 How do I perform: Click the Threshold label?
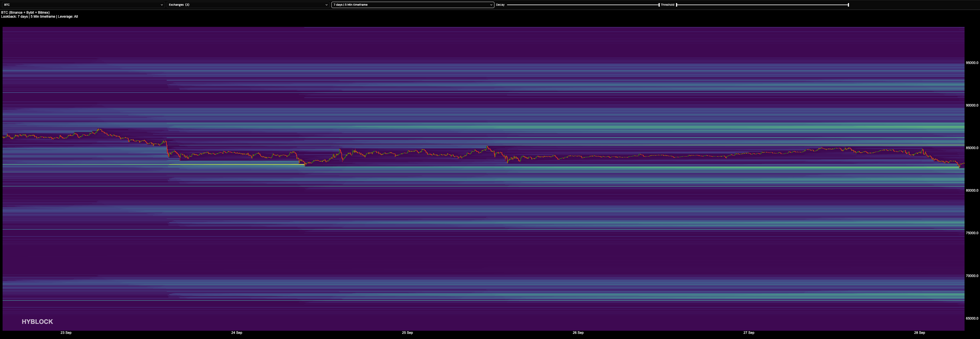coord(667,5)
